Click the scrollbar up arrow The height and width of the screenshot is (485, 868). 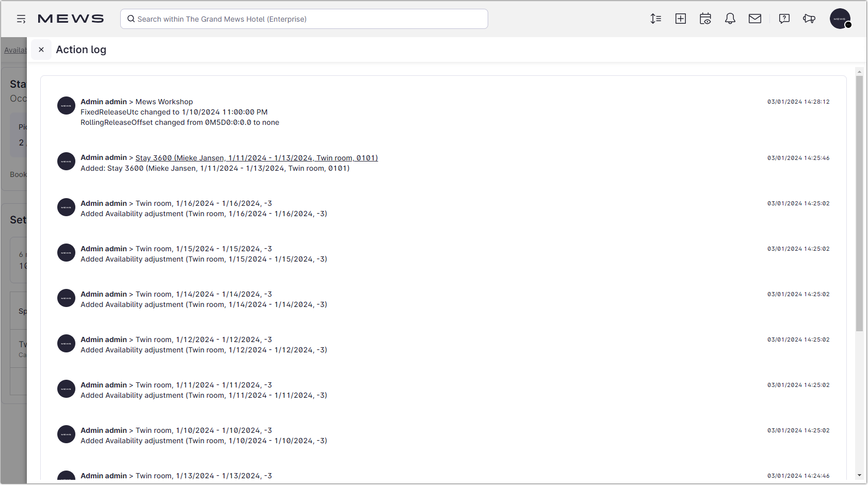click(859, 71)
